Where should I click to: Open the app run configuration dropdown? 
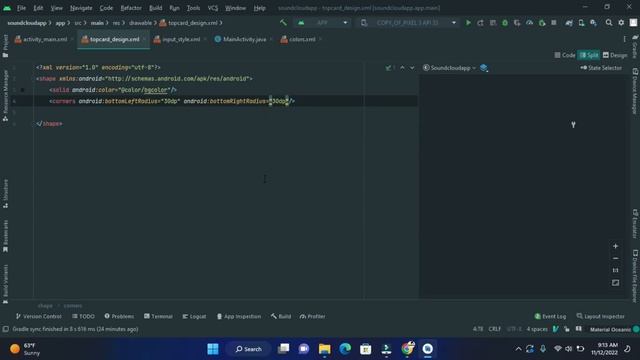(322, 23)
